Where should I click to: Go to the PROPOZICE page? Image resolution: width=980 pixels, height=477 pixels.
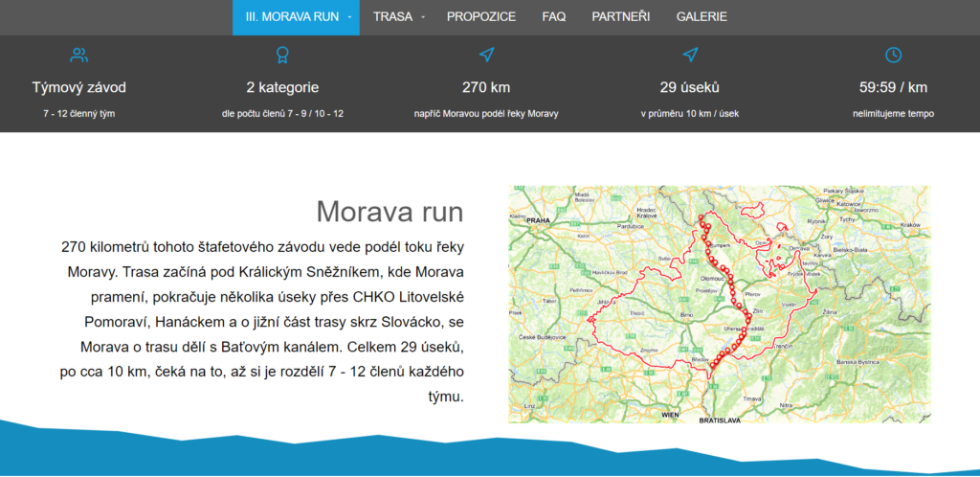point(481,17)
